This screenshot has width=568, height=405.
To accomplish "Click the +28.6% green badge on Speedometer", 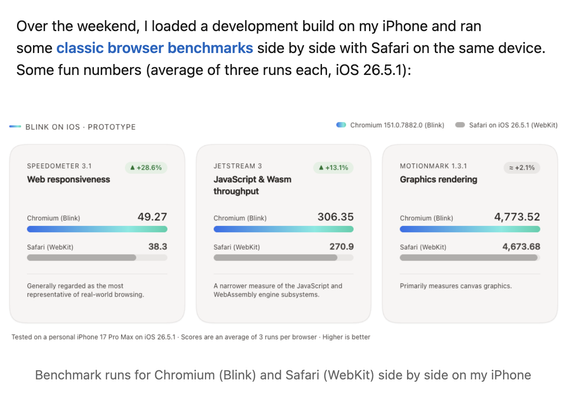I will click(x=146, y=168).
